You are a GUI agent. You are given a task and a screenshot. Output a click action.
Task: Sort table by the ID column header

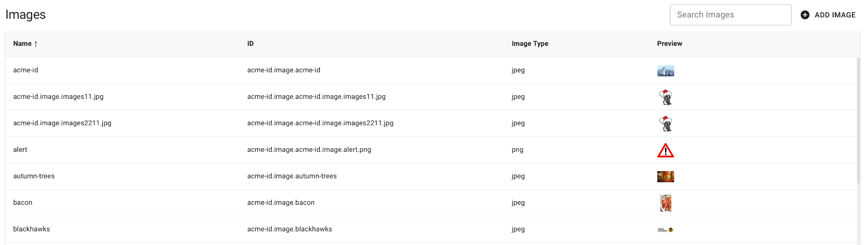250,44
